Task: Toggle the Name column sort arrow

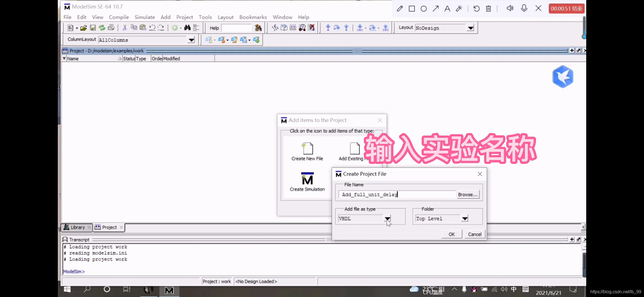Action: click(119, 58)
